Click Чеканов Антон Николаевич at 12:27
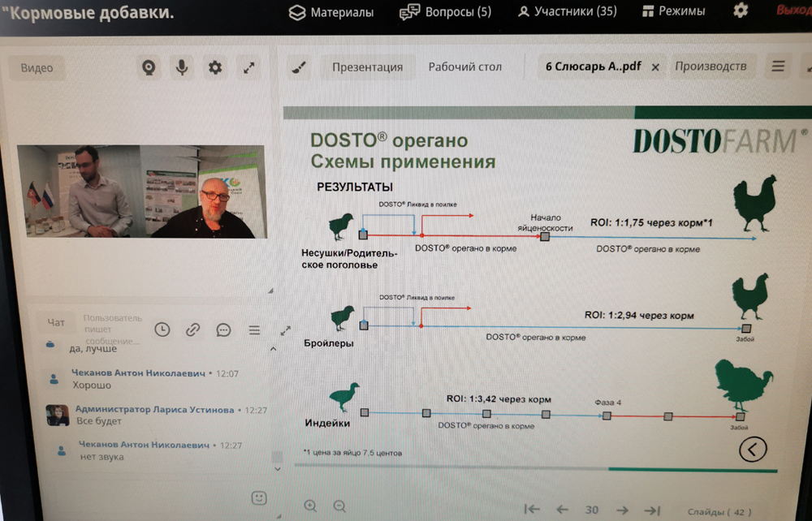812x521 pixels. [x=144, y=445]
